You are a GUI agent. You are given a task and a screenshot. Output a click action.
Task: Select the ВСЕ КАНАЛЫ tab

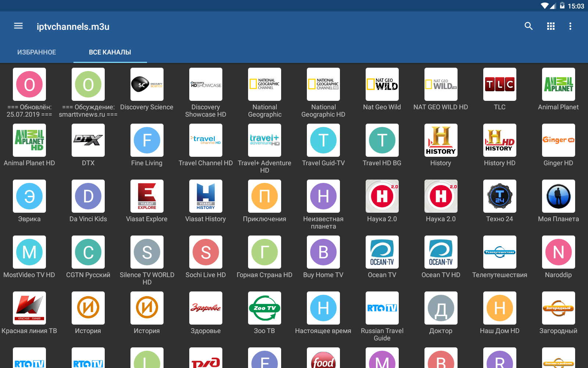(x=110, y=52)
